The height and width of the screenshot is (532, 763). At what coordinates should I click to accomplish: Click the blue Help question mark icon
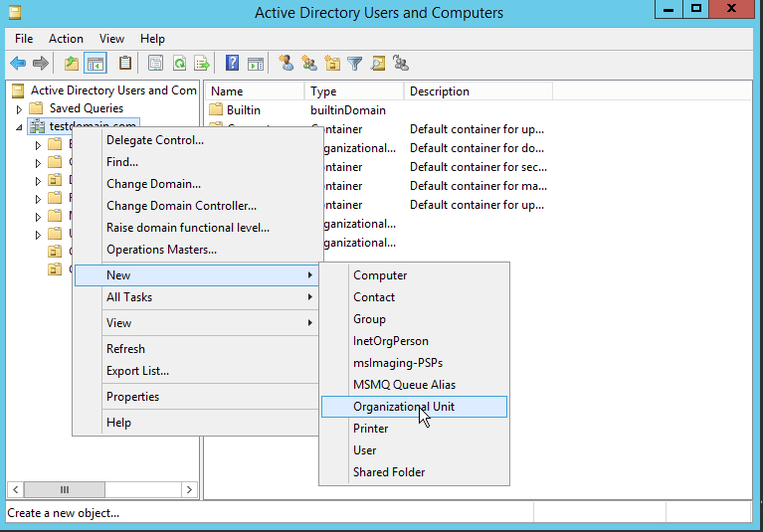(232, 64)
